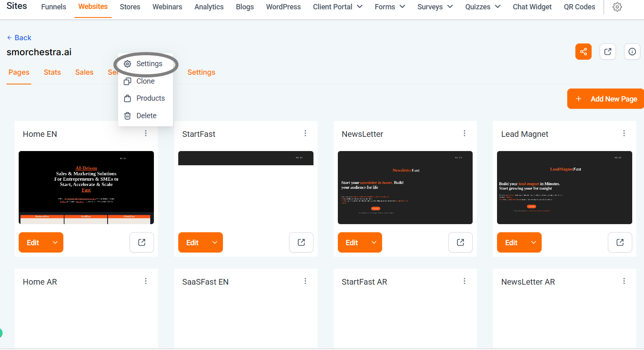Click the orange share icon button

583,52
